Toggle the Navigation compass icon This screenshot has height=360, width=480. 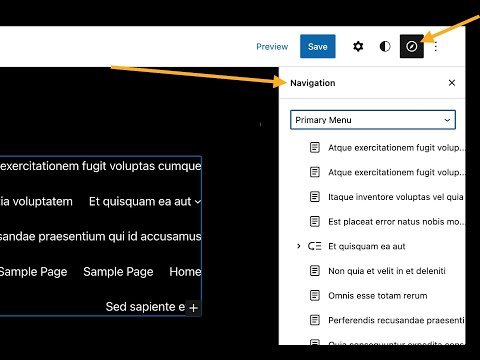[412, 46]
